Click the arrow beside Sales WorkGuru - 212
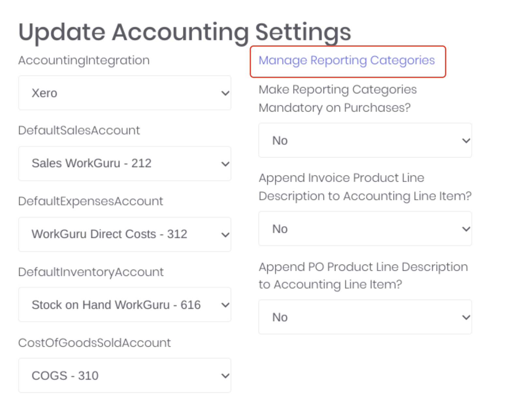Screen dimensions: 532x398 [x=225, y=163]
